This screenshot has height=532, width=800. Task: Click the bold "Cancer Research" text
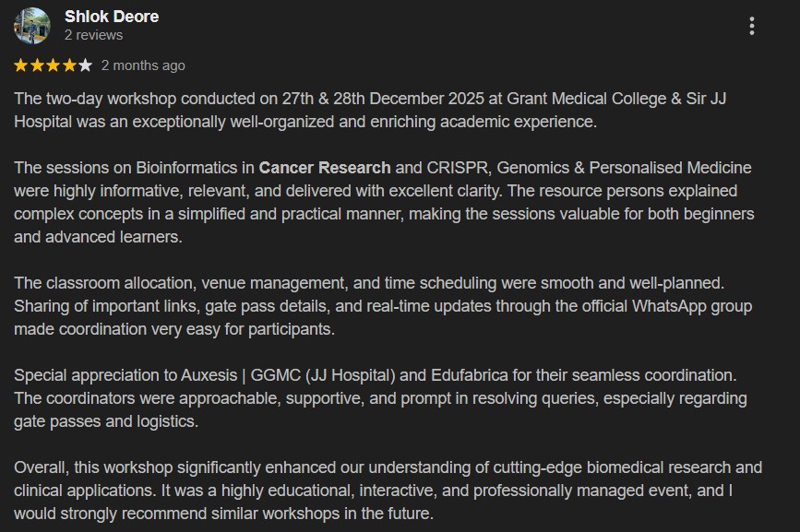pyautogui.click(x=325, y=168)
